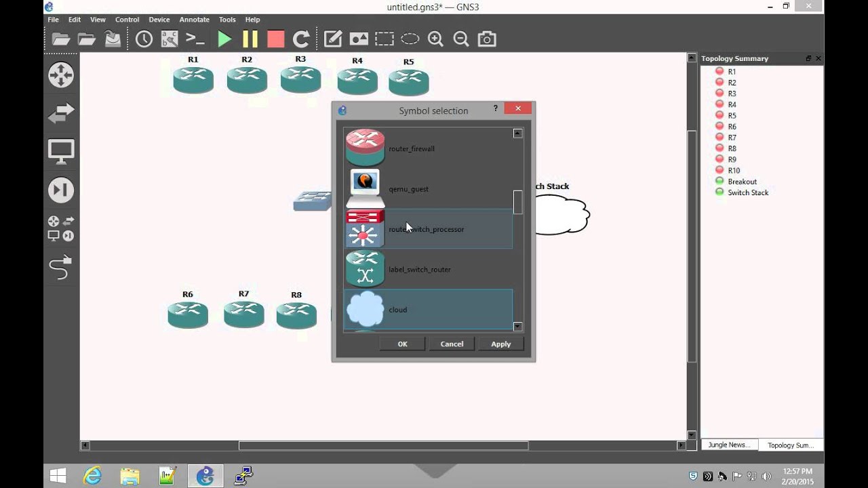Apply the chosen symbol
Screen dimensions: 868x488
[x=500, y=344]
